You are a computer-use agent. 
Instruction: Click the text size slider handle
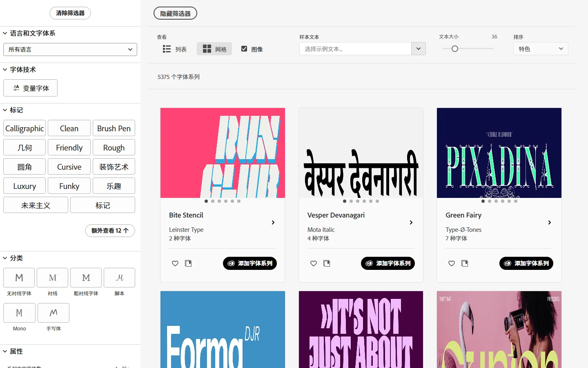[455, 49]
